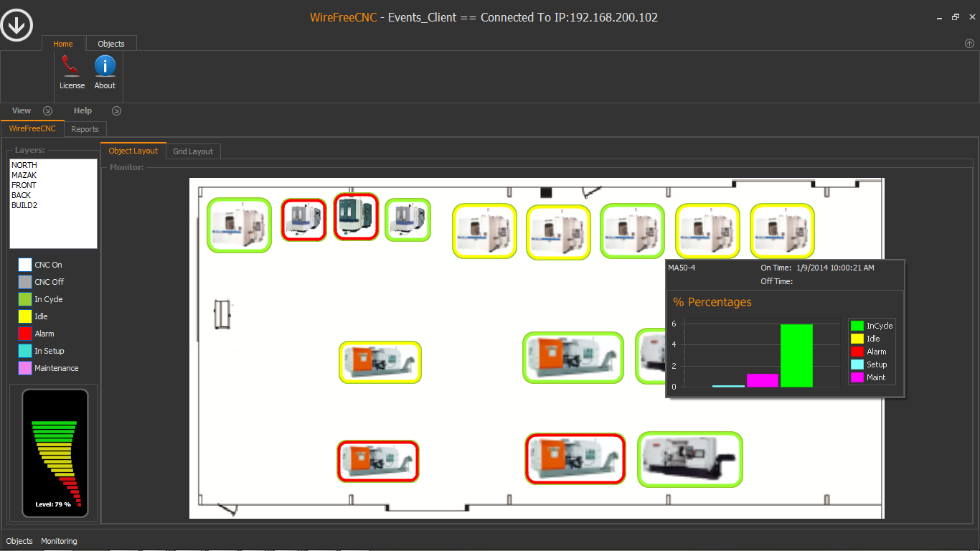Click the rightmost yellow-bordered machine in top row

pos(782,231)
